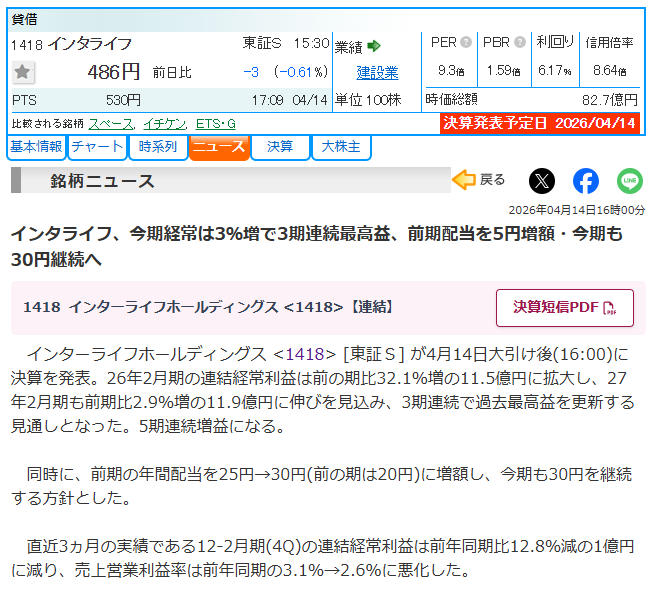Open the 基本情報 tab
This screenshot has width=655, height=595.
pos(36,147)
